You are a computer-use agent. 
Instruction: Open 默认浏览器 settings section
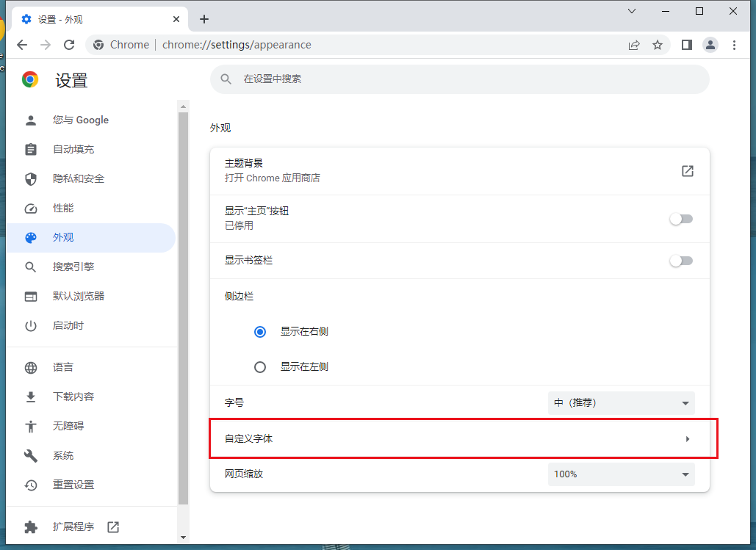click(92, 297)
